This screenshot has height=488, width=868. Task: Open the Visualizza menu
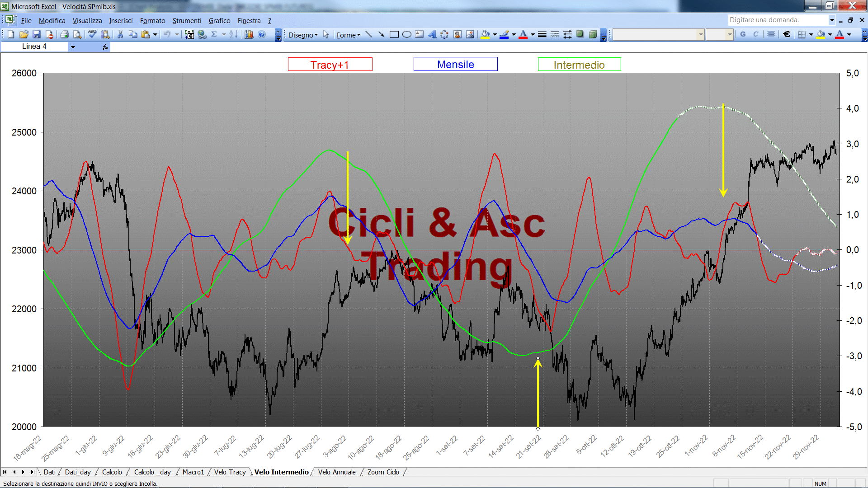87,21
